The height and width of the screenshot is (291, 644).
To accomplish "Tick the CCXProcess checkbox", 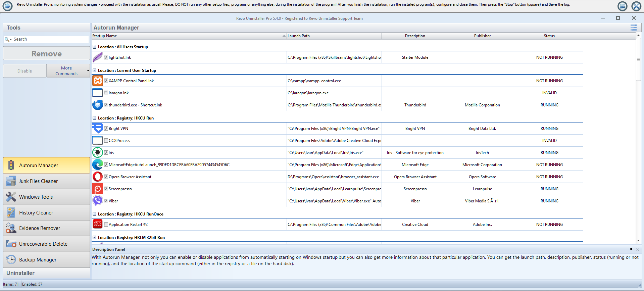I will coord(106,141).
